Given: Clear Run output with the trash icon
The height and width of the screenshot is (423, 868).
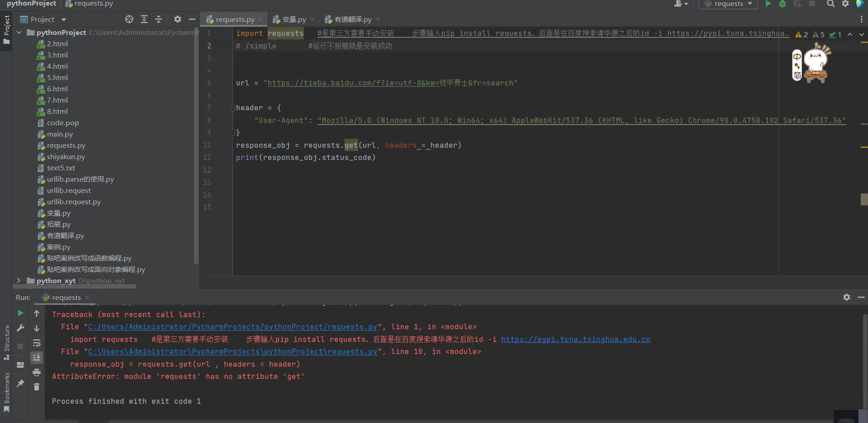Looking at the screenshot, I should coord(36,387).
